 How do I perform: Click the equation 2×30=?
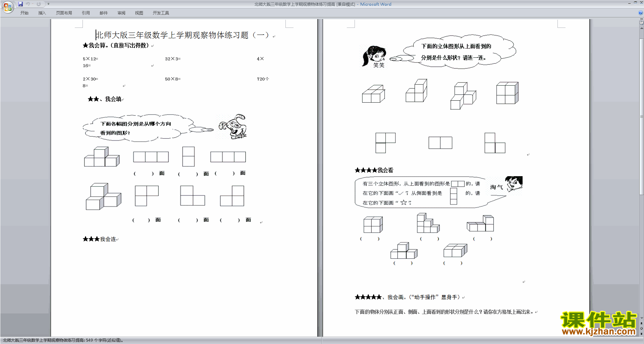(91, 79)
